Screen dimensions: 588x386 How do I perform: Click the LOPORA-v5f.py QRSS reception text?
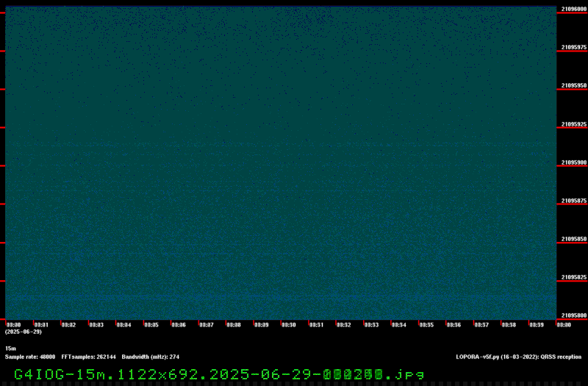pos(519,357)
